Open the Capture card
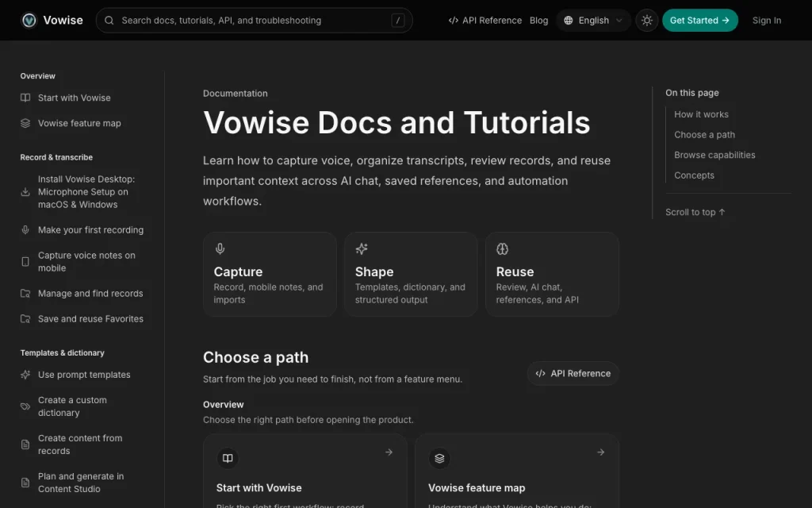 [270, 274]
